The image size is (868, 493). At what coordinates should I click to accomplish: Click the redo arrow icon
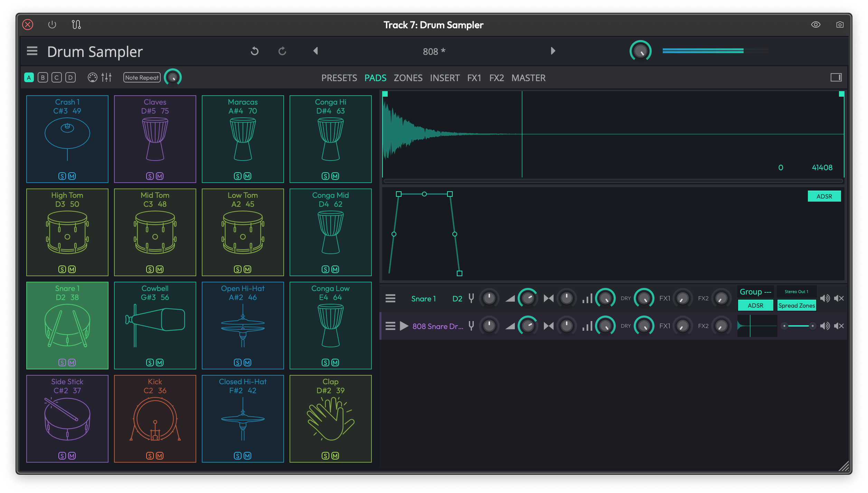click(x=282, y=51)
